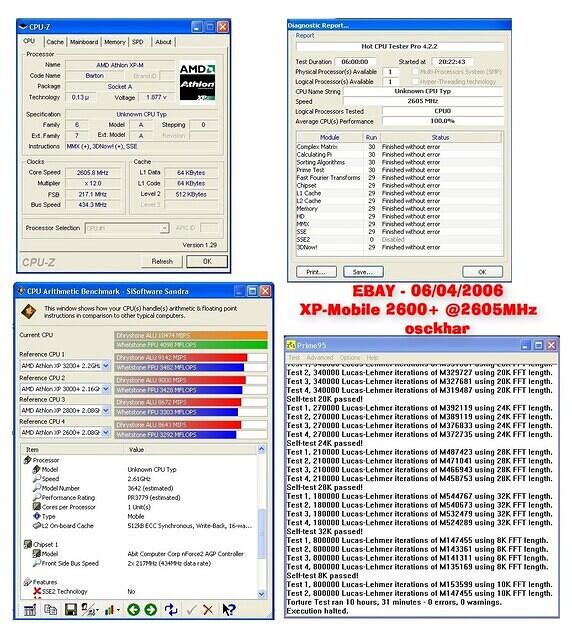Switch to the Cache tab in CPU-Z
The height and width of the screenshot is (640, 572).
click(55, 42)
